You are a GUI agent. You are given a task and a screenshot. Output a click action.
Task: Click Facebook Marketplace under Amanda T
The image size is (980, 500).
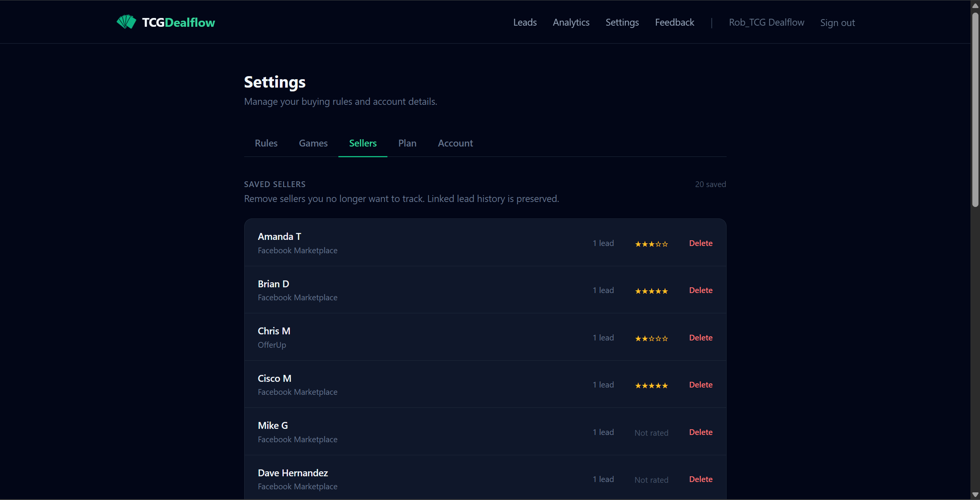pyautogui.click(x=297, y=251)
